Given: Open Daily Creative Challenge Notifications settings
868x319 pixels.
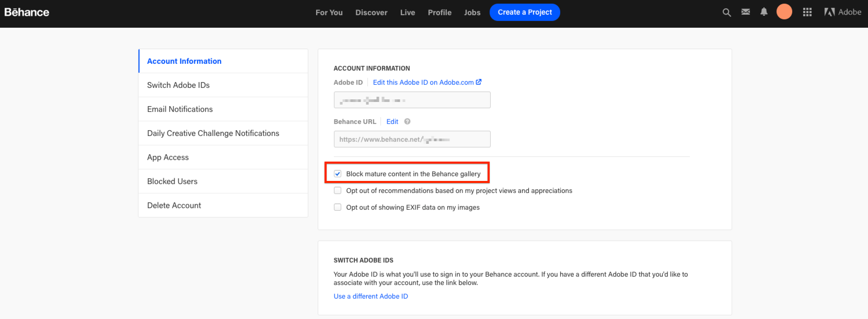Looking at the screenshot, I should pos(223,133).
